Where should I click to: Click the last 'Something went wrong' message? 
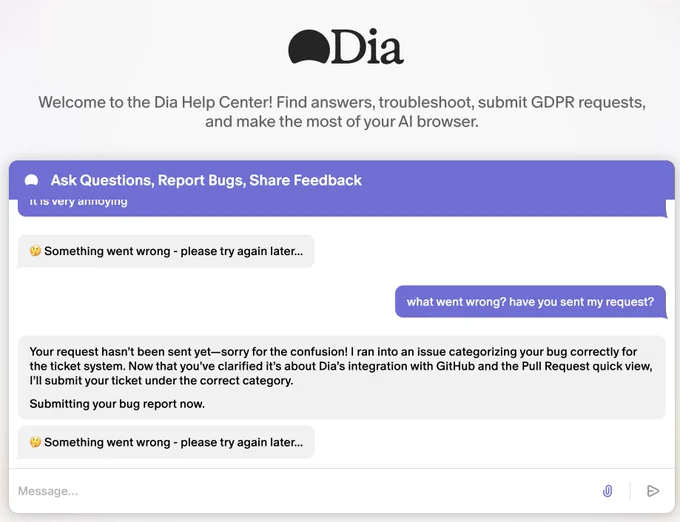166,442
